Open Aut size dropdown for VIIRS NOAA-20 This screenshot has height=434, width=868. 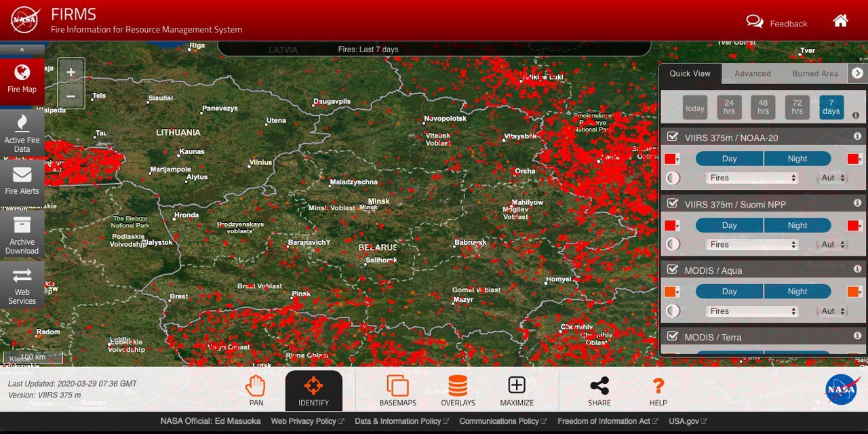pos(833,178)
